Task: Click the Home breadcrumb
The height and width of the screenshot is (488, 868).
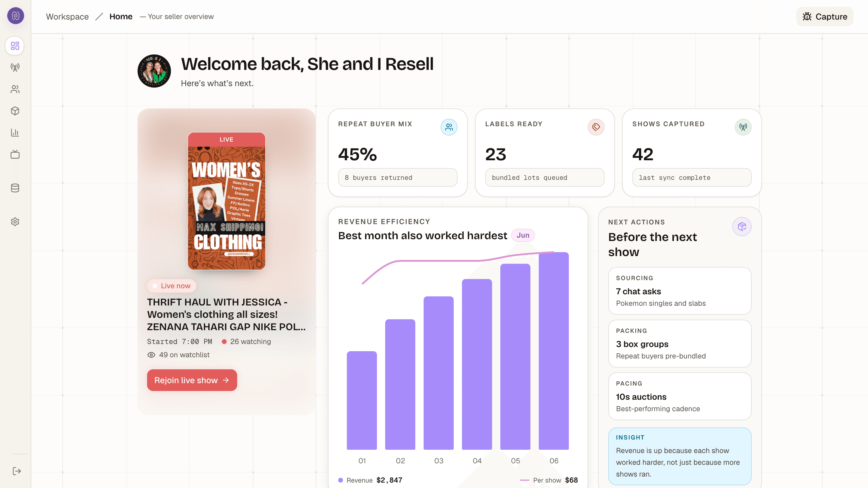Action: click(121, 17)
